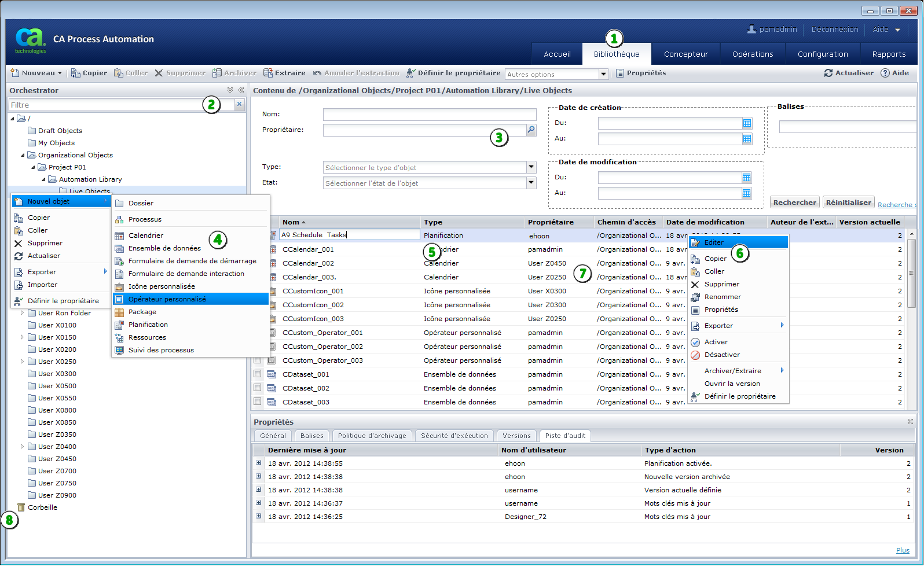Check the box for CDataset_001 row
924x567 pixels.
pos(258,374)
